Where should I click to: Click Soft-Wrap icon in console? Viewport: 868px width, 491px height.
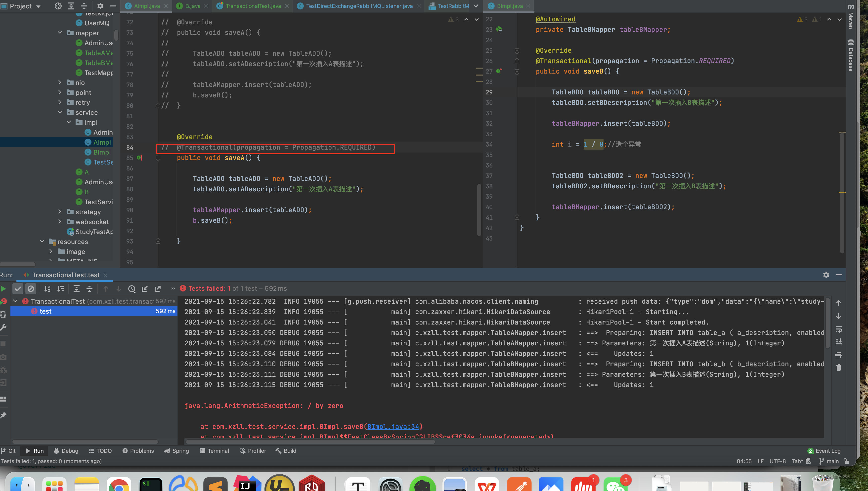[839, 329]
